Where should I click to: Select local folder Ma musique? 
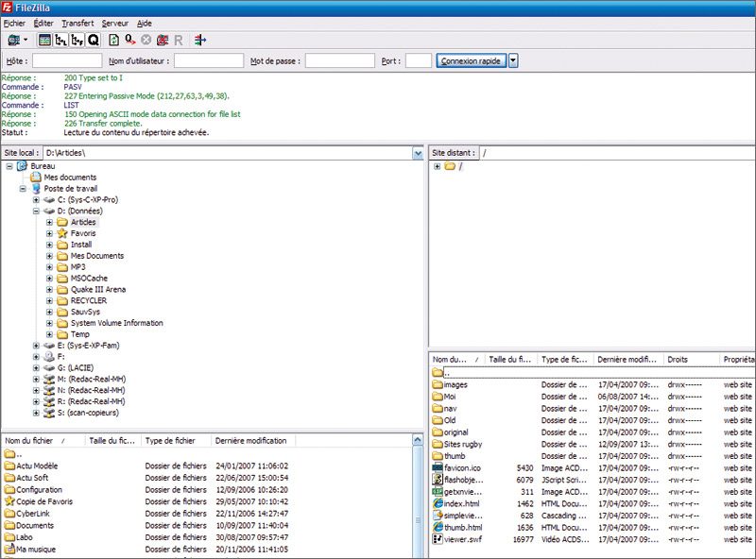[x=36, y=550]
